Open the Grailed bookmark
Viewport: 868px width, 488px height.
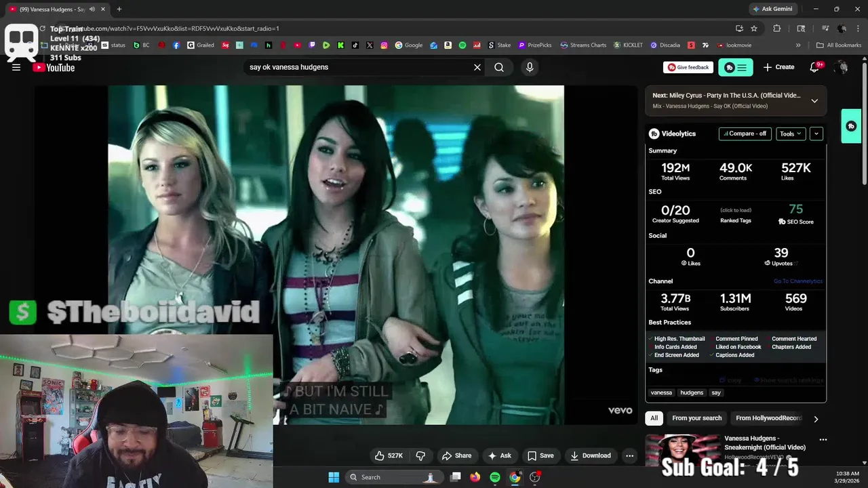tap(201, 45)
